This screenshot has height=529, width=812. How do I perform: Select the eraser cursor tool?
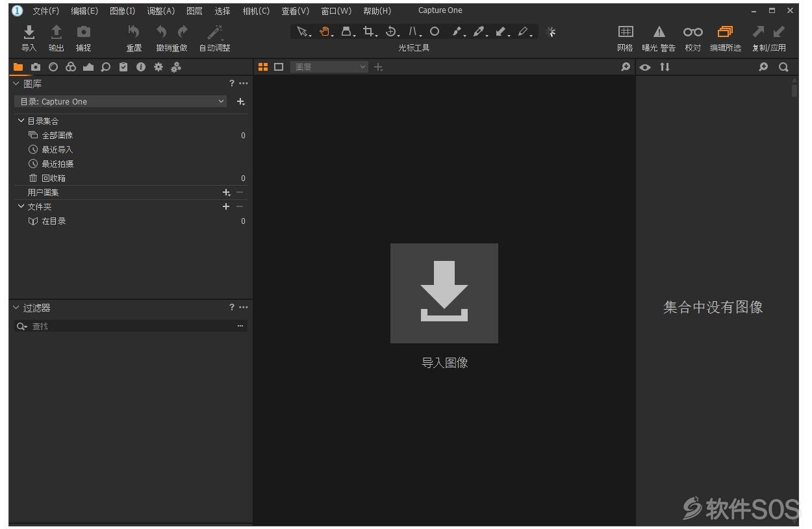[523, 32]
